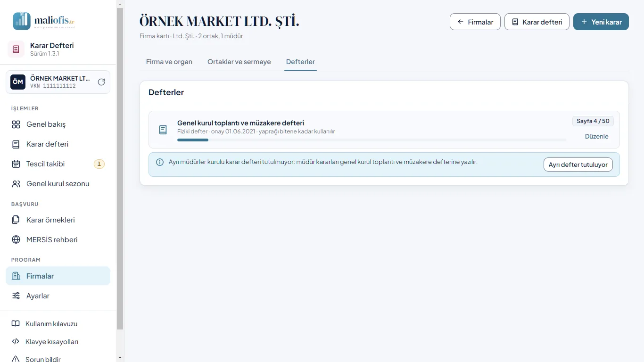This screenshot has width=644, height=362.
Task: Click the ÖM company avatar badge
Action: coord(18,82)
